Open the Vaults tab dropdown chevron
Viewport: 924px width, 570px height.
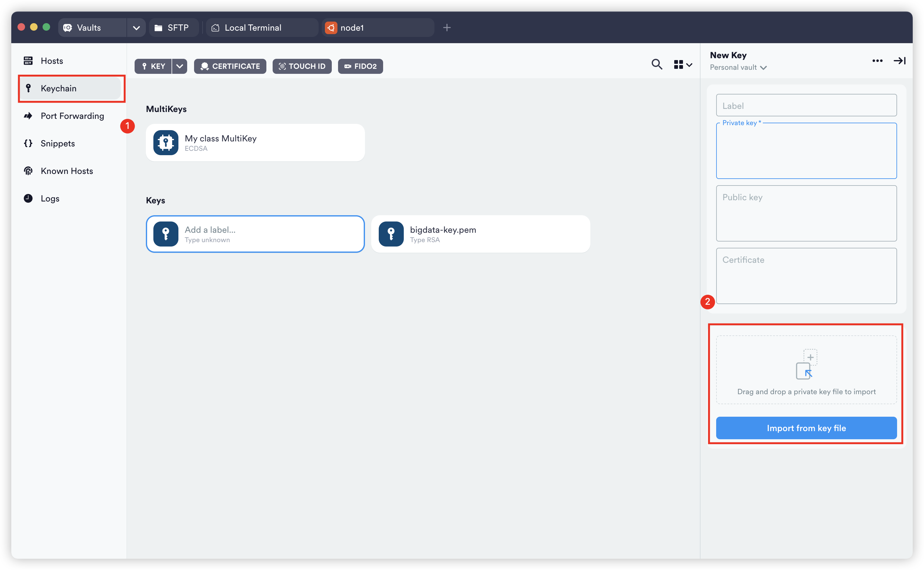point(136,28)
